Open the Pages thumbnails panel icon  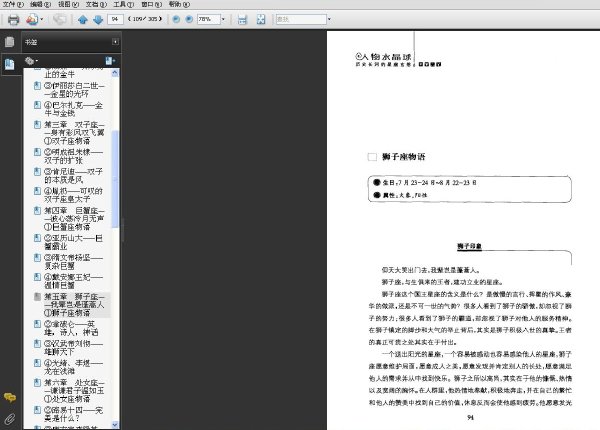click(x=10, y=42)
